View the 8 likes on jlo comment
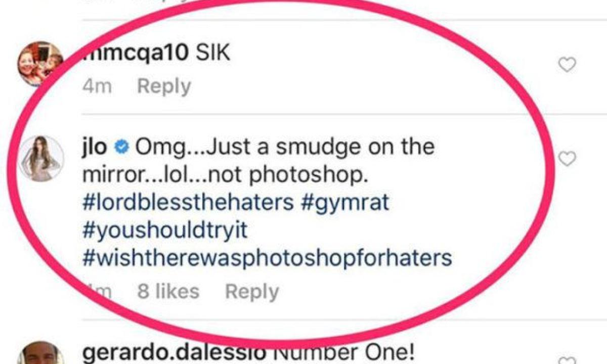Image resolution: width=607 pixels, height=364 pixels. (x=168, y=291)
